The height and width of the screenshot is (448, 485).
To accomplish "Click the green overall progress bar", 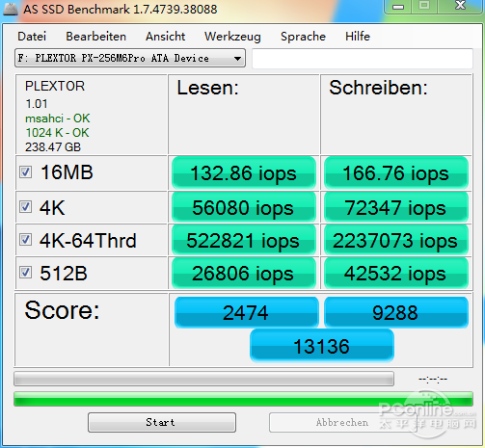I will point(243,399).
